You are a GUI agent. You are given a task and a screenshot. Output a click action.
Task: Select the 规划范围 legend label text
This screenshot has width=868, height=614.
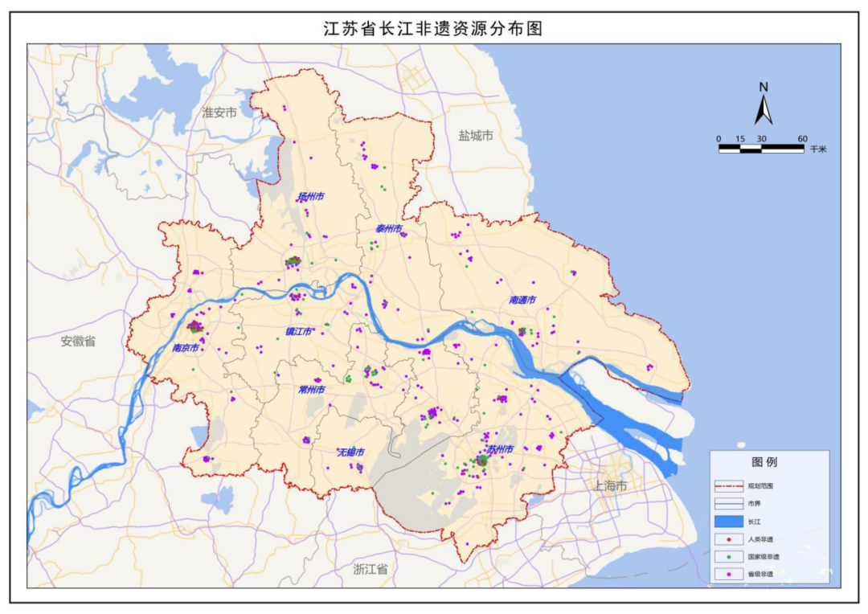[760, 486]
